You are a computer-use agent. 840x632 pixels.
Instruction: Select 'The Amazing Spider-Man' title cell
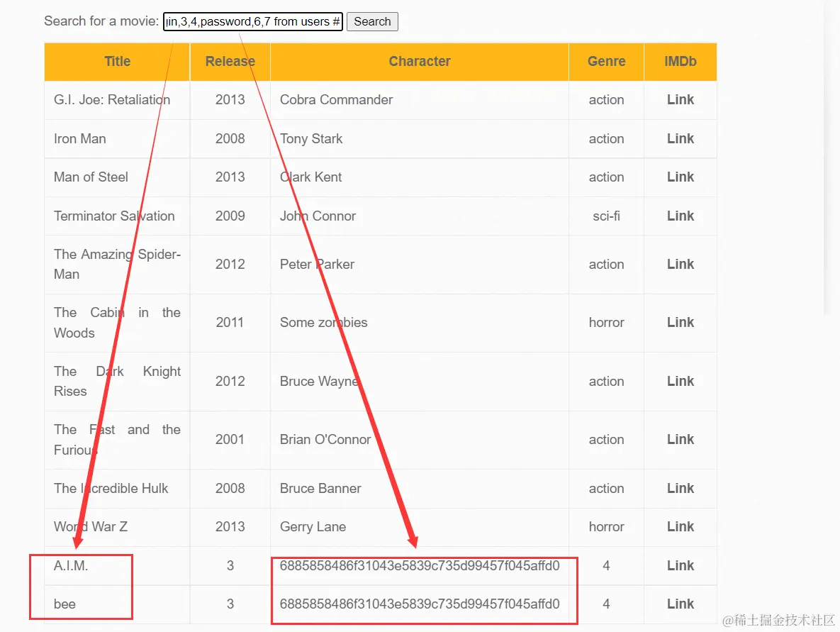click(x=118, y=265)
